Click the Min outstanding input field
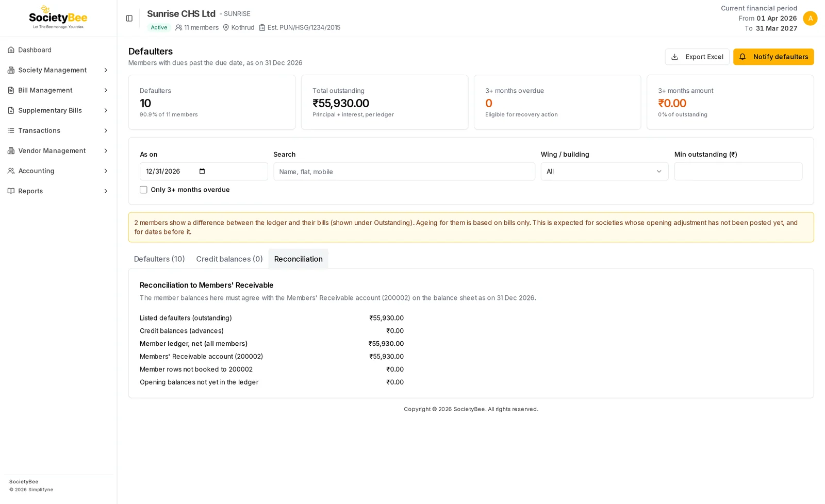The height and width of the screenshot is (504, 825). click(738, 172)
